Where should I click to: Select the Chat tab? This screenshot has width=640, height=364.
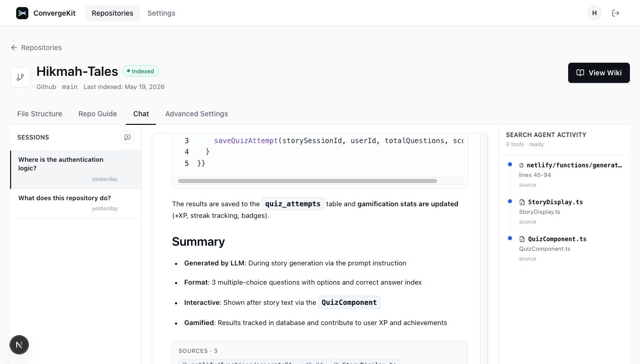click(x=141, y=114)
